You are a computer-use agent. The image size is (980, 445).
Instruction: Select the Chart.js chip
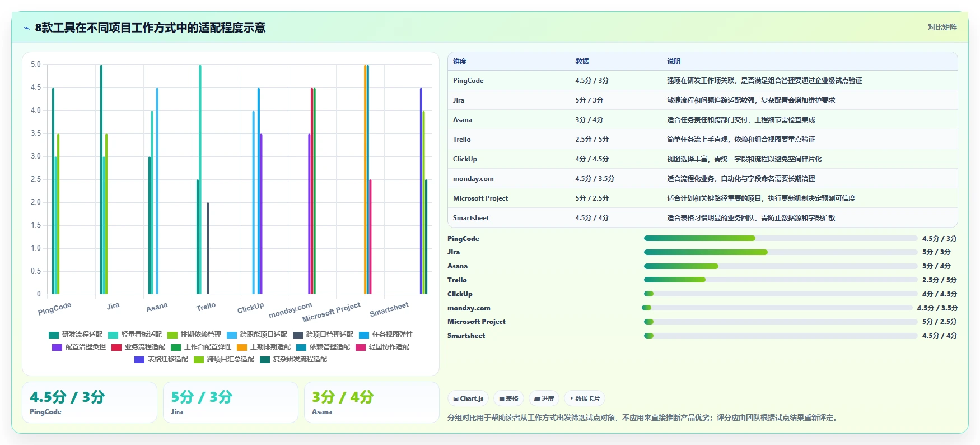tap(468, 398)
